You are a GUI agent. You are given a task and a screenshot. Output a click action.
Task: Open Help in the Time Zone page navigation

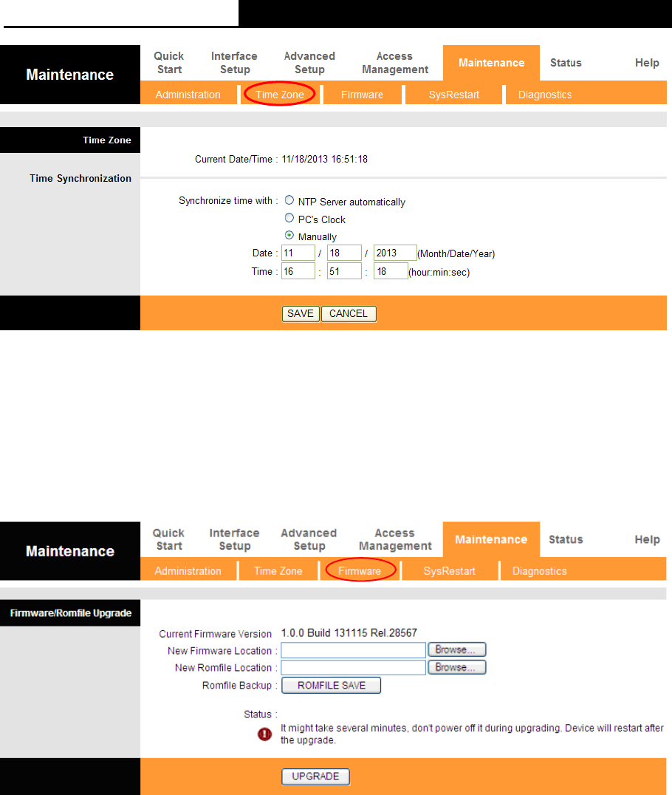pyautogui.click(x=647, y=63)
